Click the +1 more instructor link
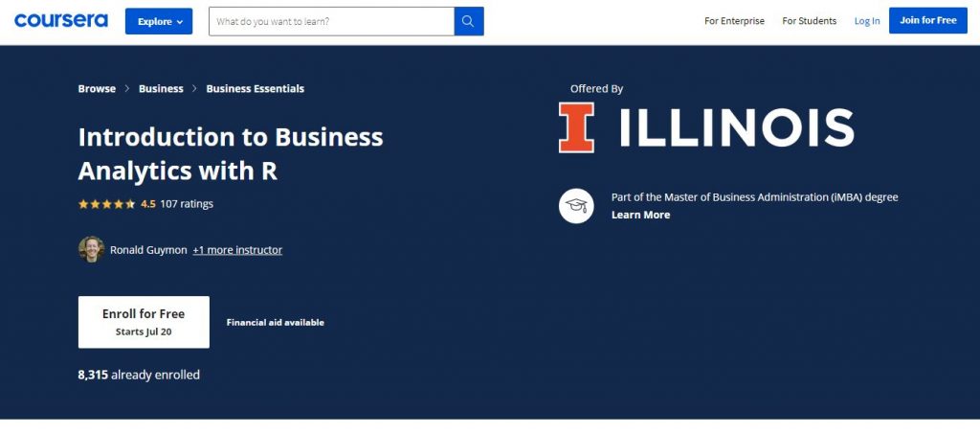 click(237, 250)
